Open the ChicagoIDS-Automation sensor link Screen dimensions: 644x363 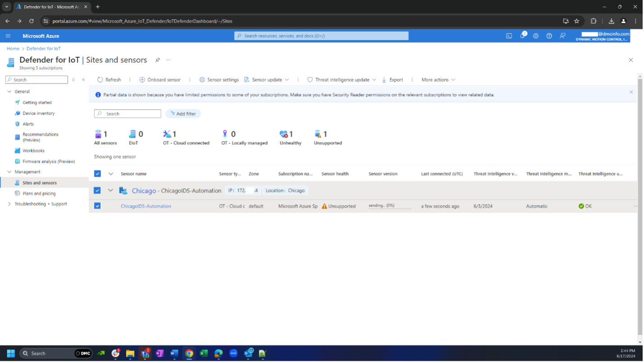[x=146, y=206]
